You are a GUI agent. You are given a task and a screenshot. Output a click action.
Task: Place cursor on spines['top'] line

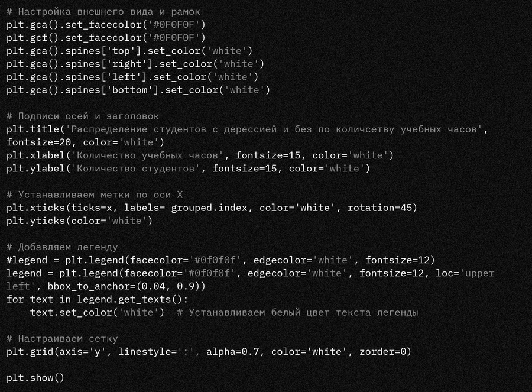(x=129, y=51)
